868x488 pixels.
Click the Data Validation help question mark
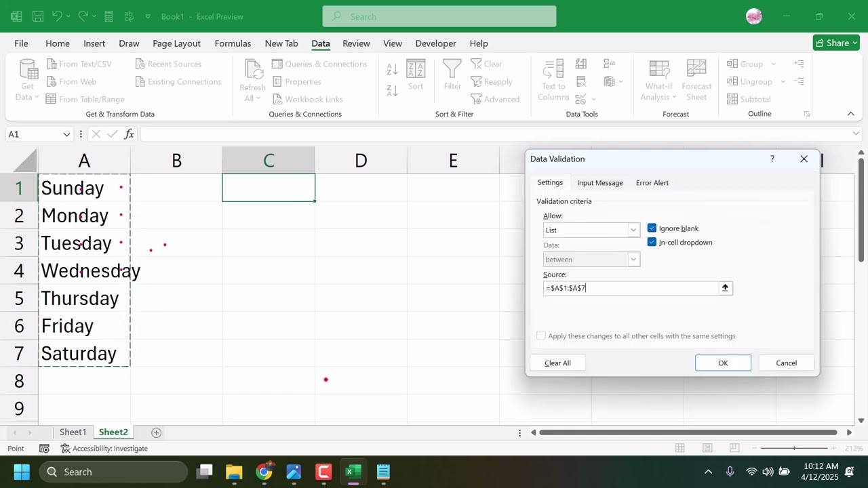tap(772, 159)
